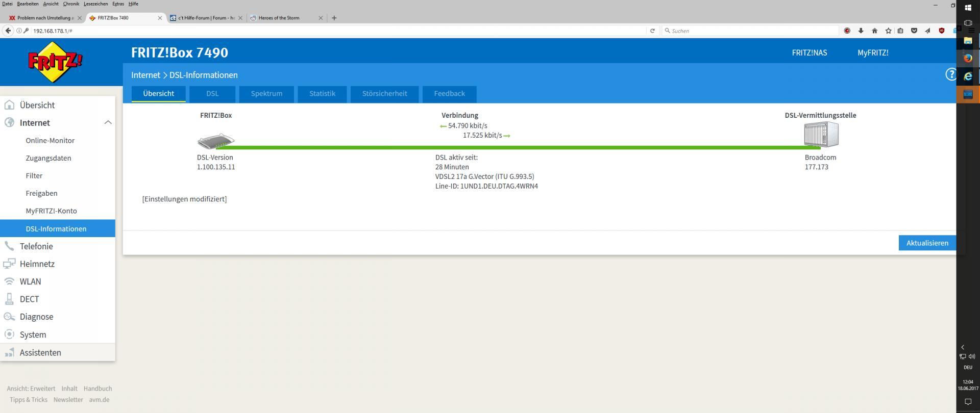Image resolution: width=980 pixels, height=413 pixels.
Task: Save page to Pocket icon
Action: click(914, 31)
